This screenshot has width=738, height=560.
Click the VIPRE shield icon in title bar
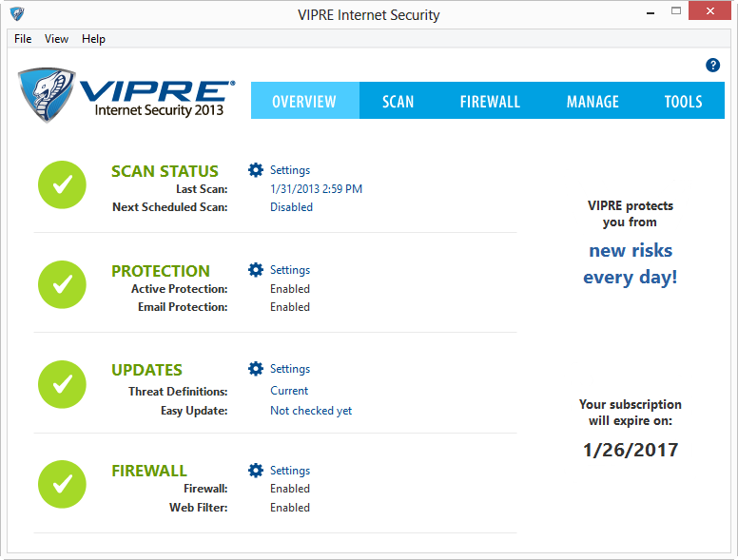(17, 14)
